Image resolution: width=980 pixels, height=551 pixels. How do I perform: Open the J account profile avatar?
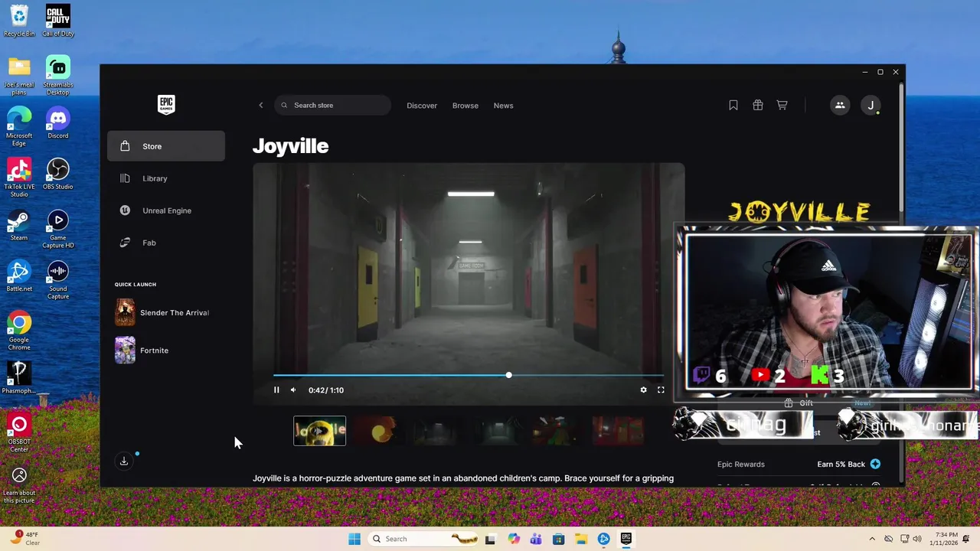click(871, 106)
